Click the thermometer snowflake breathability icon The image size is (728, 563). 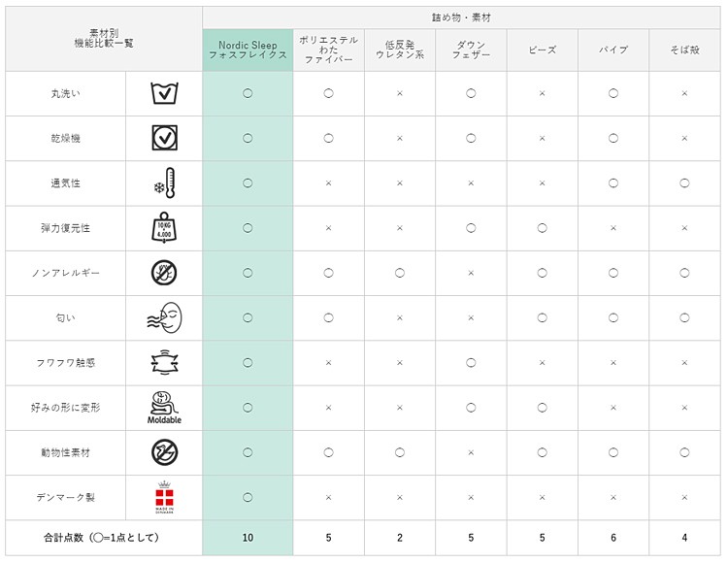tap(164, 182)
